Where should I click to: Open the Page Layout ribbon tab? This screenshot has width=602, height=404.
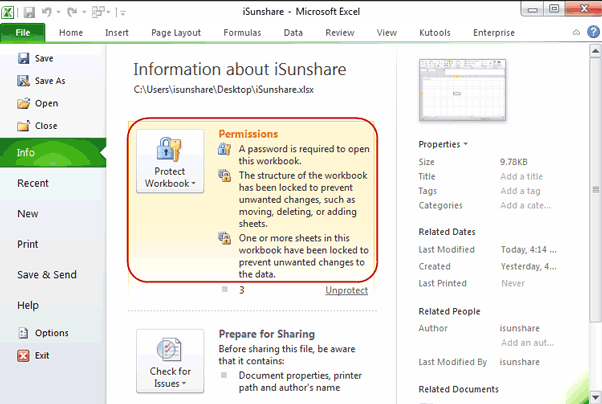[x=175, y=33]
